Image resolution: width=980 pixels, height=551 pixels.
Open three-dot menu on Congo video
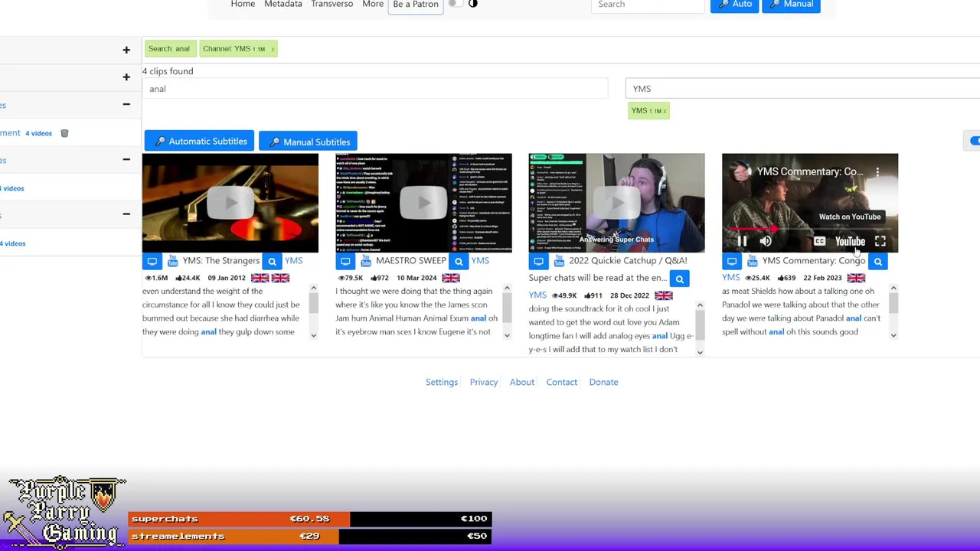[877, 171]
